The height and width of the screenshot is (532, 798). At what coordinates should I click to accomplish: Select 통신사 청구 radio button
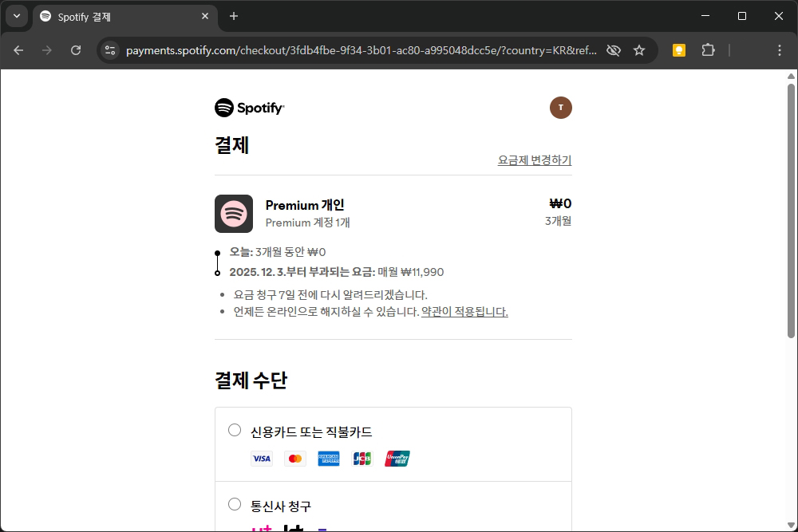point(235,505)
